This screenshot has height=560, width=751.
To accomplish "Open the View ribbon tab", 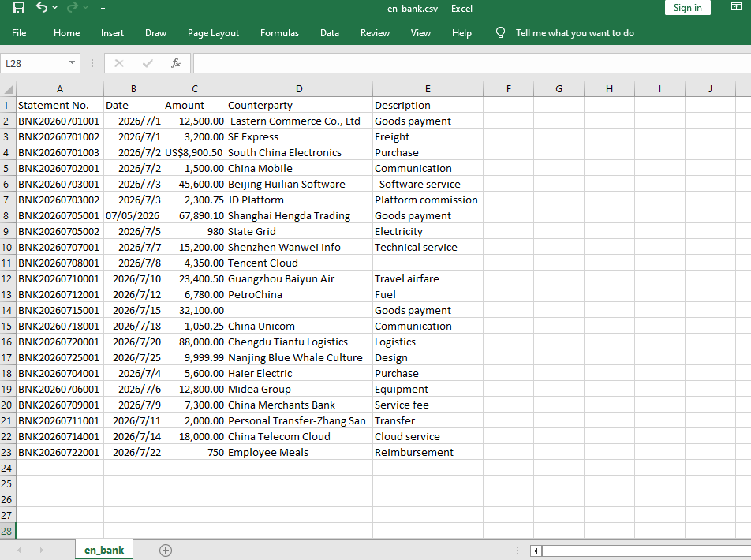I will pos(420,33).
